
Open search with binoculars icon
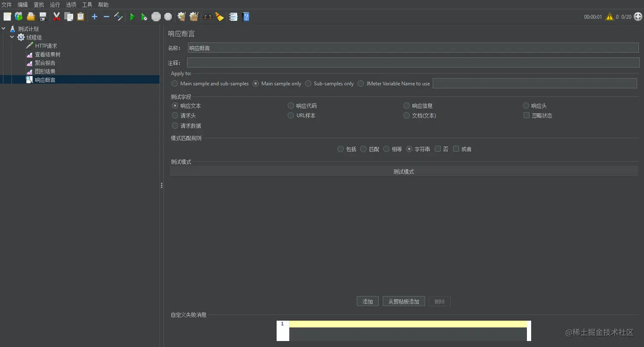tap(208, 17)
